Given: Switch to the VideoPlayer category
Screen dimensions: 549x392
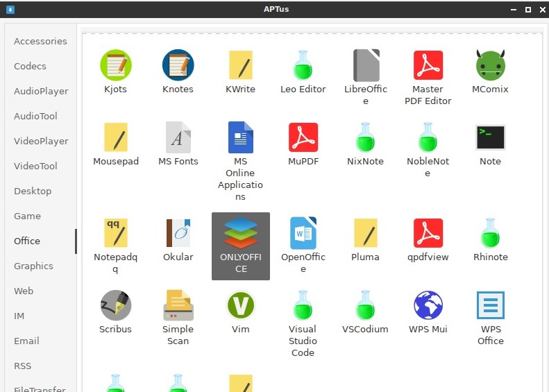Looking at the screenshot, I should tap(40, 141).
